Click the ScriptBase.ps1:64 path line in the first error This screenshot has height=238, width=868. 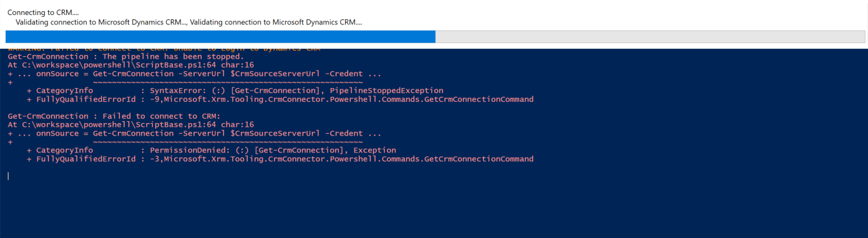coord(130,65)
